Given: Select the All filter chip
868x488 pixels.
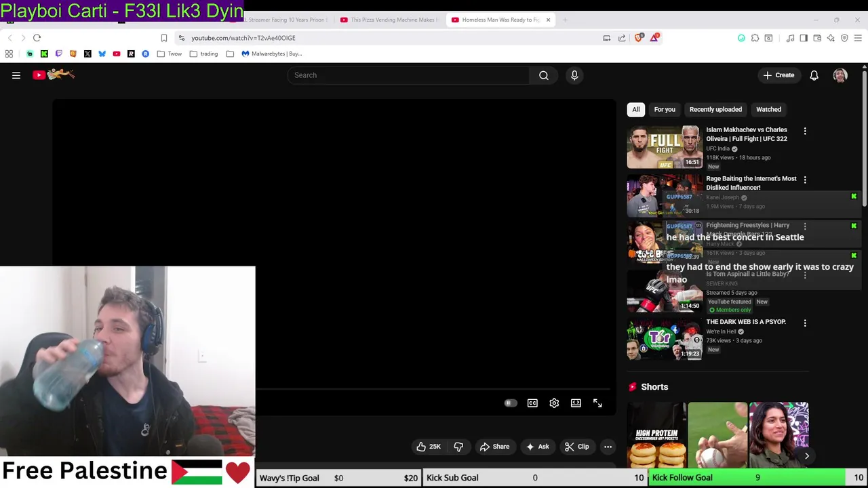Looking at the screenshot, I should (636, 109).
